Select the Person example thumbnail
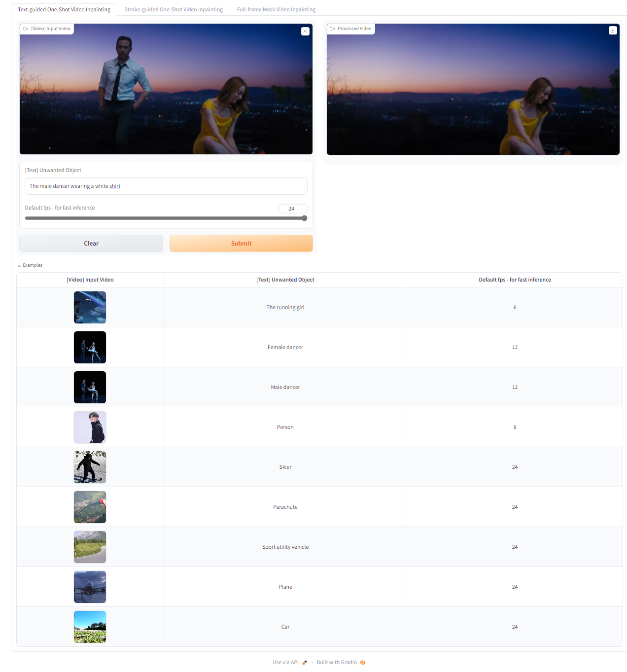 [x=90, y=427]
